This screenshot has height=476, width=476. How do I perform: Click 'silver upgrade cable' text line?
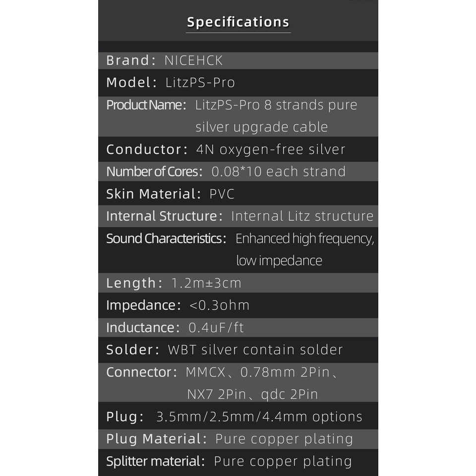pyautogui.click(x=261, y=127)
